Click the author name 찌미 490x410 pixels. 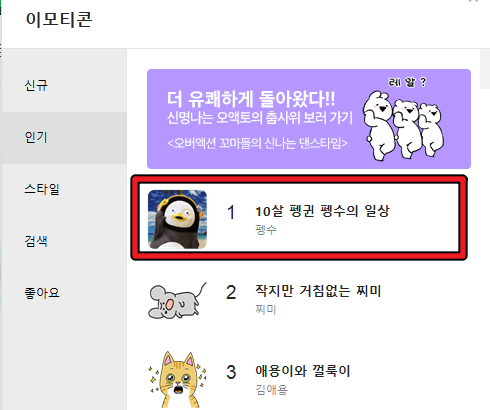(x=266, y=309)
